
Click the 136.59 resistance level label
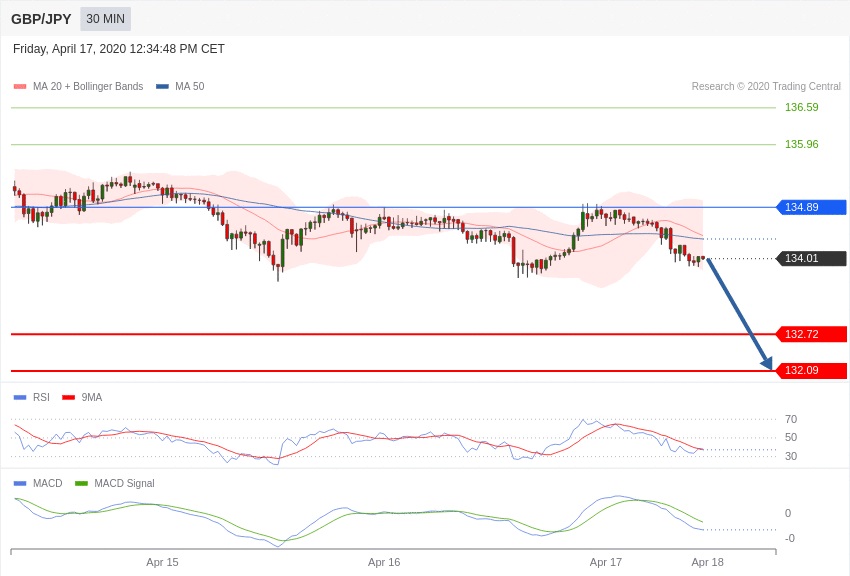pyautogui.click(x=801, y=107)
